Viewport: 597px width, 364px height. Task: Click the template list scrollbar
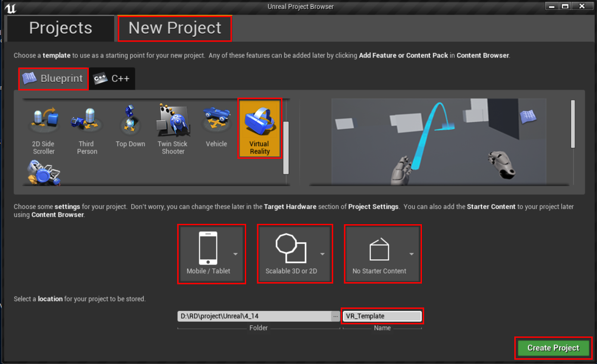(x=286, y=148)
